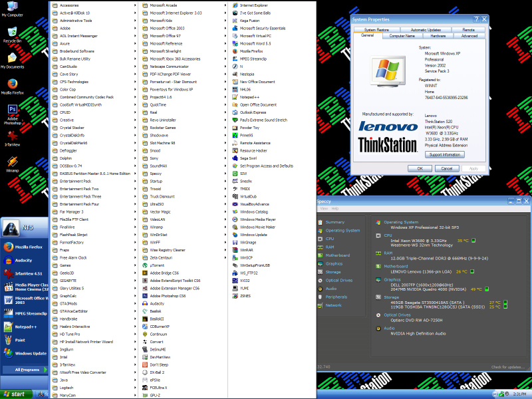Expand the DOSBox-0.74 folder
Screen dimensions: 532x399
(x=94, y=166)
